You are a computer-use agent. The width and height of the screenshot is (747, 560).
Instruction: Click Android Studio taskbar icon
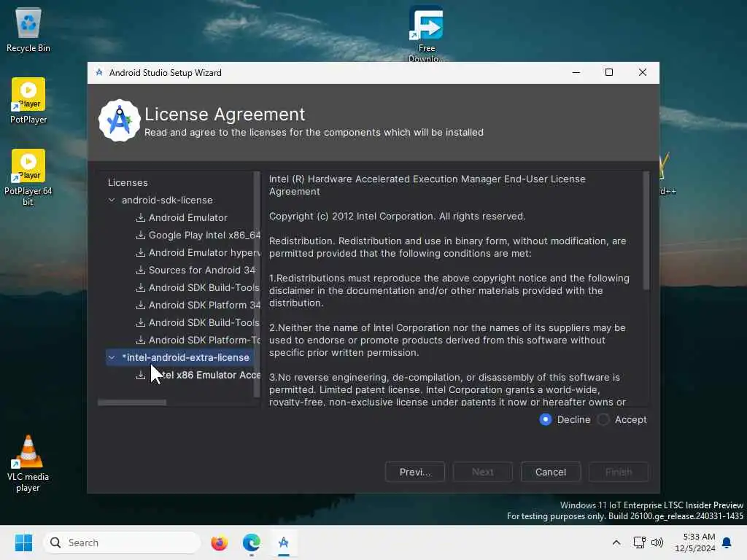click(284, 542)
